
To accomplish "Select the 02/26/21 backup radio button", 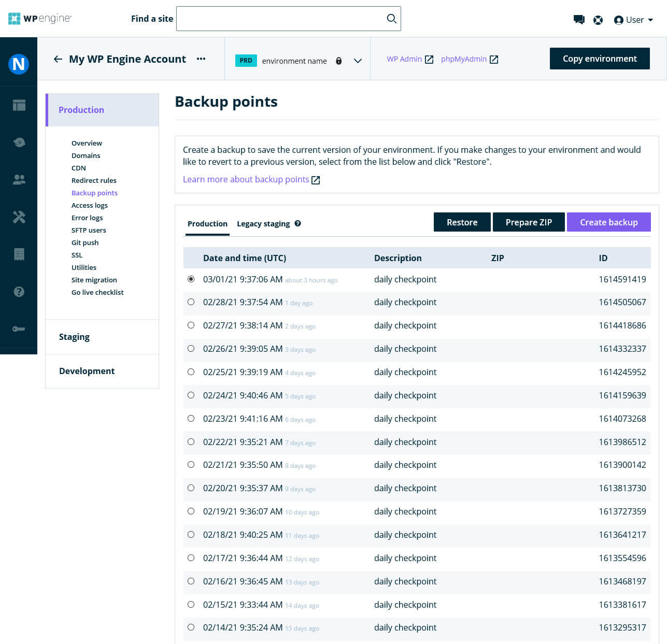I will [191, 349].
